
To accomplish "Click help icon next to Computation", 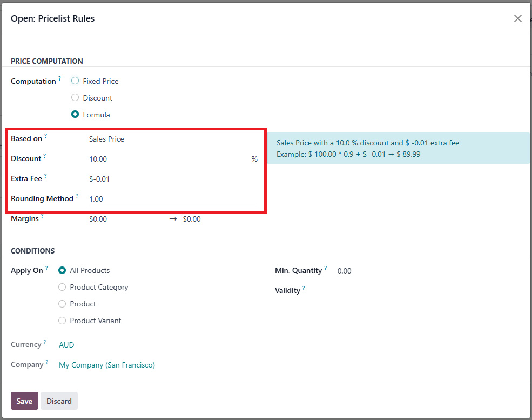I will 60,78.
